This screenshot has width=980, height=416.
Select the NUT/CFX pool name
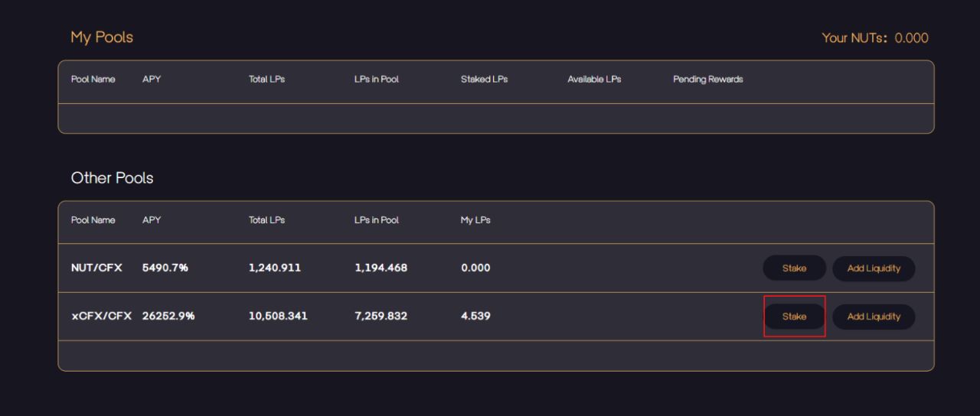click(x=96, y=268)
